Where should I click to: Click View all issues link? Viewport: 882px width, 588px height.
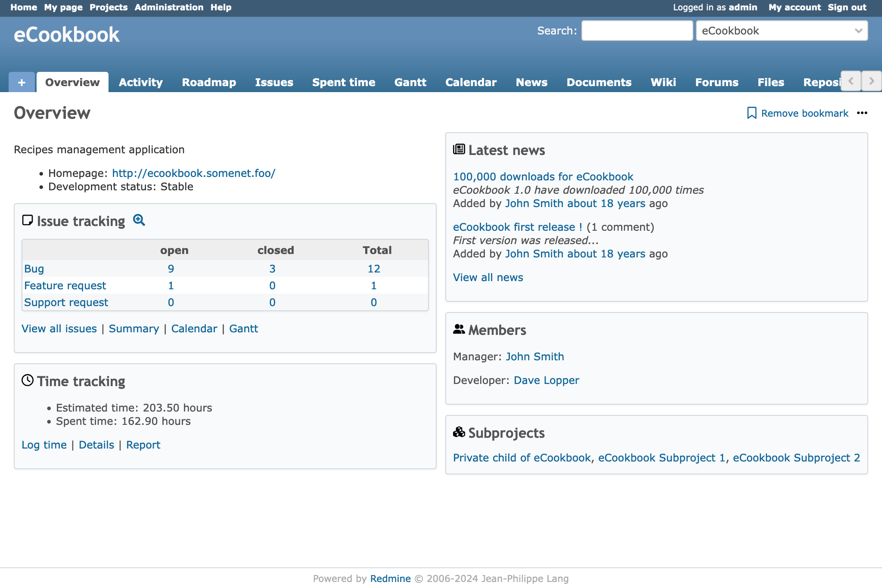click(x=59, y=329)
